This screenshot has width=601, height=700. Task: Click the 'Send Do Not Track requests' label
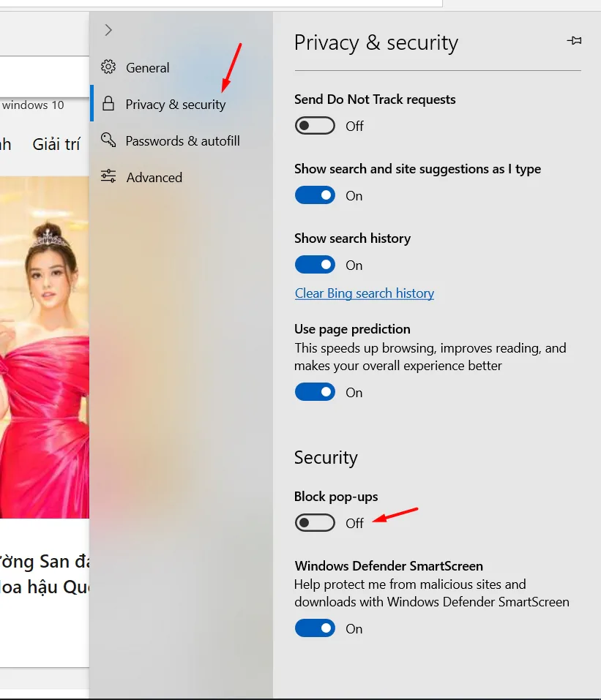point(375,99)
